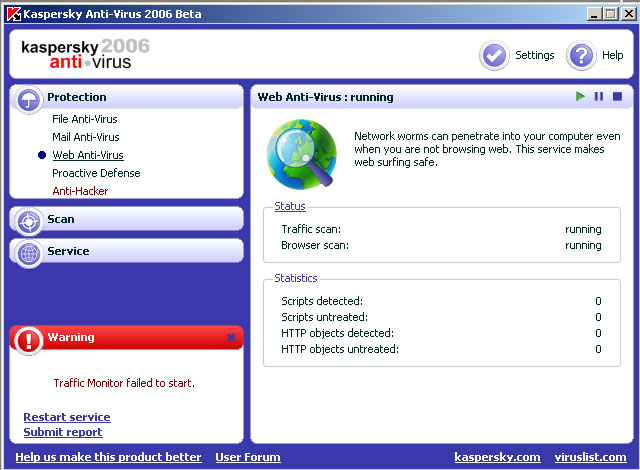This screenshot has height=470, width=640.
Task: Stop Web Anti-Virus with square button
Action: [618, 97]
